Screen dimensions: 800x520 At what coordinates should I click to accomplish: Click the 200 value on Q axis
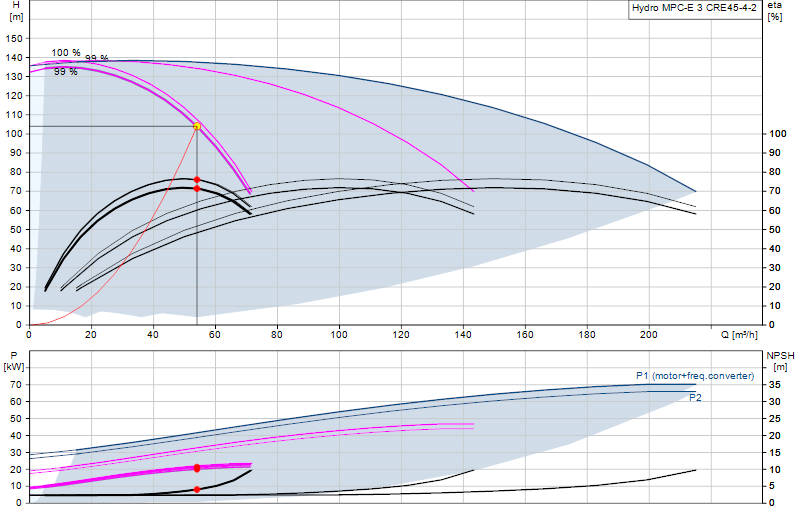pos(649,335)
